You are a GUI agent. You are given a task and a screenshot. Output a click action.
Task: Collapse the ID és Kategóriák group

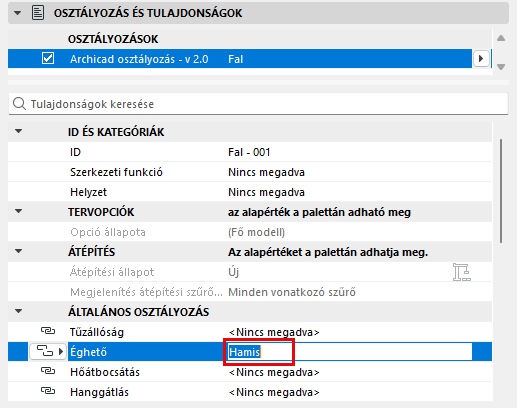[19, 131]
